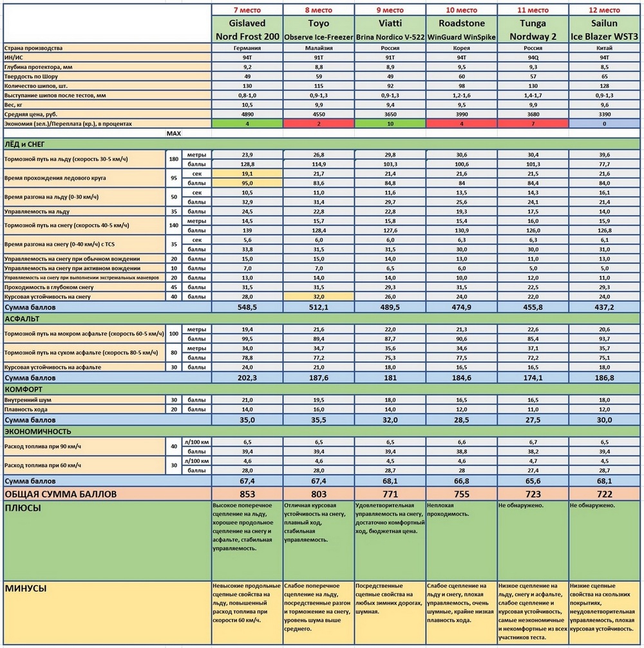
Task: Select Sailun's ice and snow total '437,2'
Action: click(604, 307)
